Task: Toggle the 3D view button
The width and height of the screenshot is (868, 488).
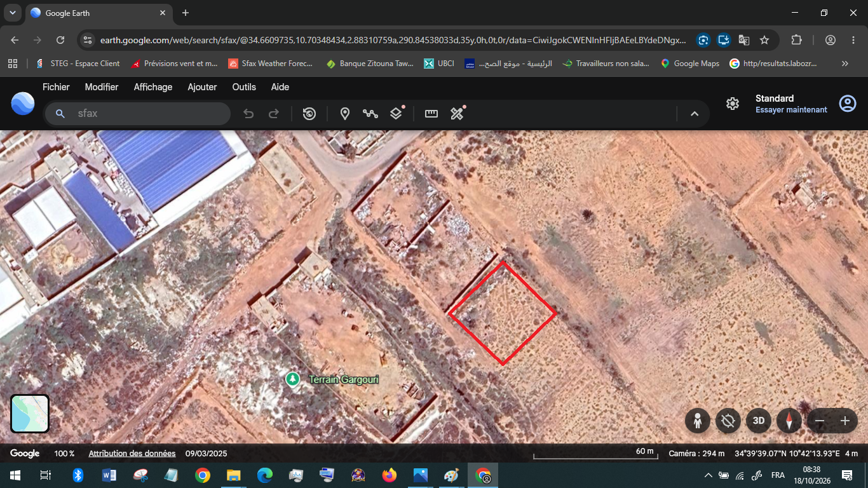Action: point(759,421)
